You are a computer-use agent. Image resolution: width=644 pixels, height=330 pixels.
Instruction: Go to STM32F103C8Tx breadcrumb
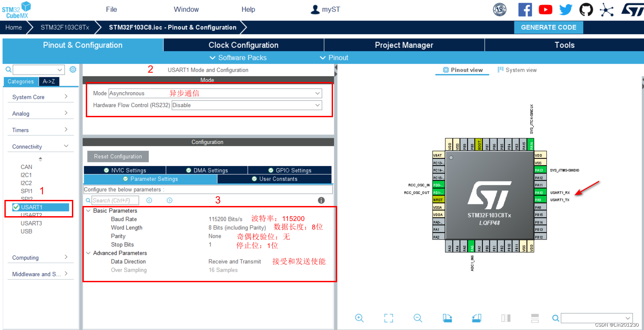[65, 27]
